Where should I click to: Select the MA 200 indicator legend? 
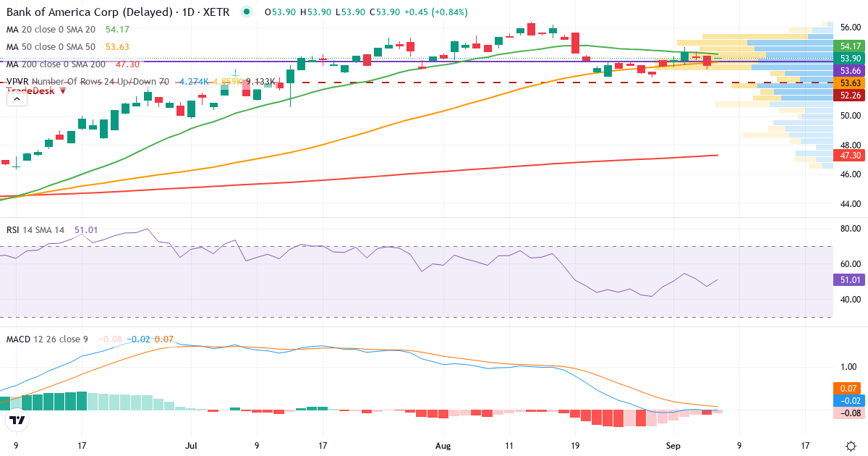pyautogui.click(x=56, y=64)
